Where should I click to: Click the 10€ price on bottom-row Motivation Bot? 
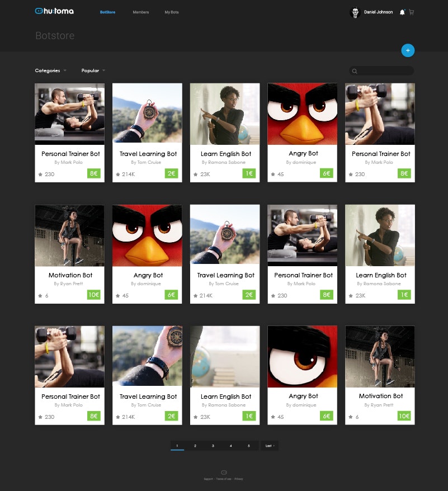[x=404, y=416]
